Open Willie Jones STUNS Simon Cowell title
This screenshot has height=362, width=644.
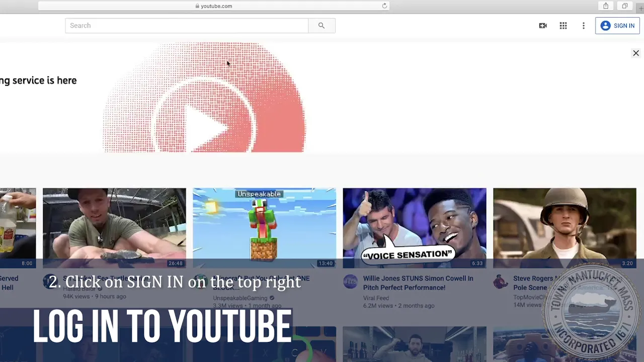418,283
